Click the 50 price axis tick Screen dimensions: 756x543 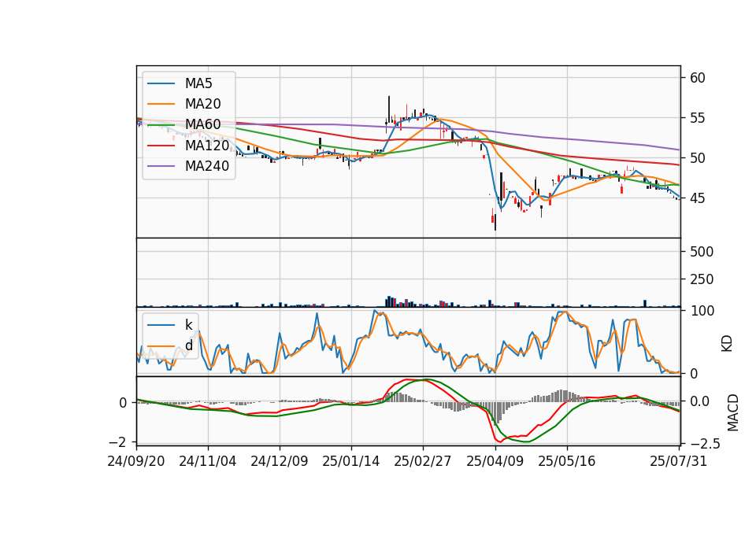[x=697, y=158]
